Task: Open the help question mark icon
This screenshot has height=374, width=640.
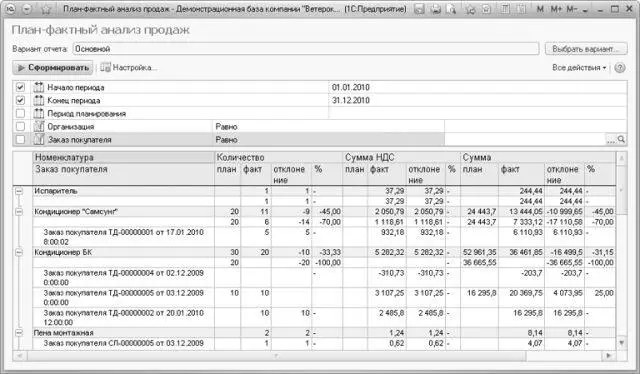Action: [620, 68]
